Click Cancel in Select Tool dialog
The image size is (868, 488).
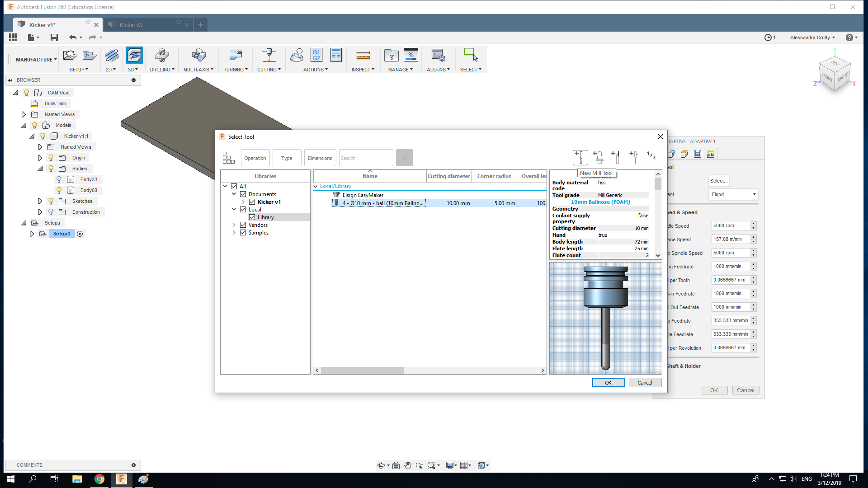coord(645,383)
